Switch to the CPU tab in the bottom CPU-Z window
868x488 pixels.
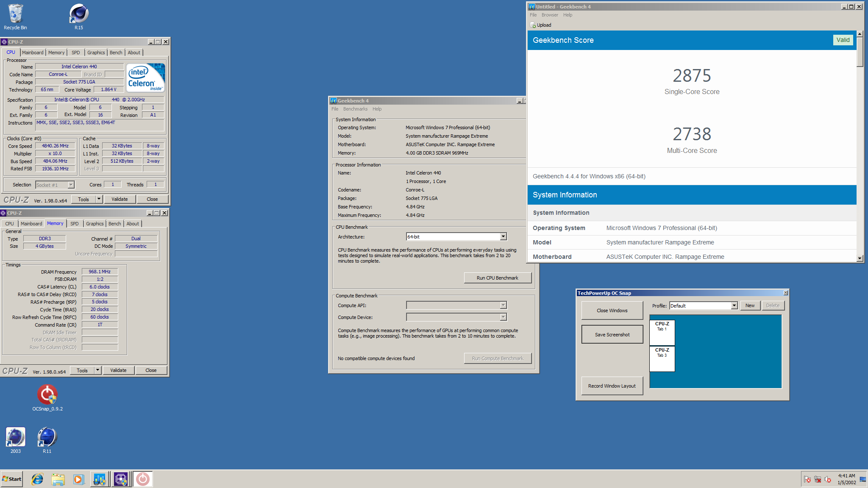coord(9,224)
